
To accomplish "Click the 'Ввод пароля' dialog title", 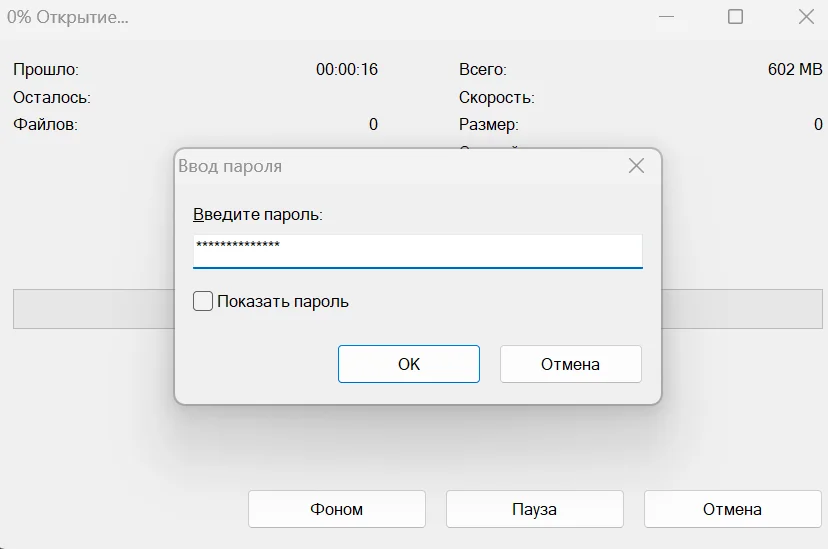I will [230, 166].
